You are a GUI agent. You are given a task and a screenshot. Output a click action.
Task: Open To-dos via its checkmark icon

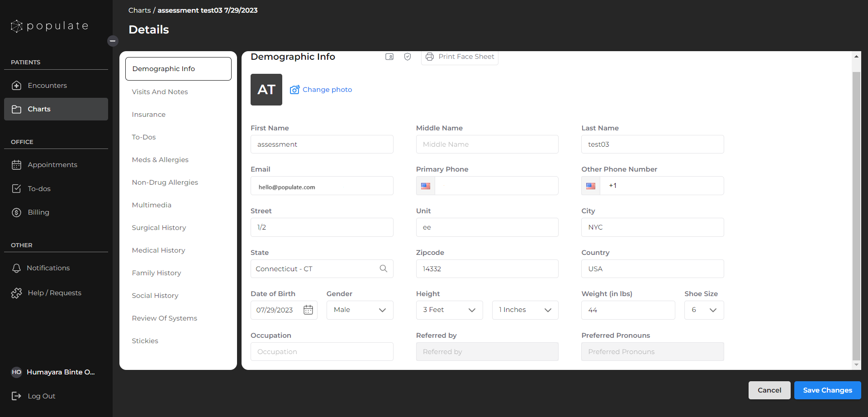(17, 188)
